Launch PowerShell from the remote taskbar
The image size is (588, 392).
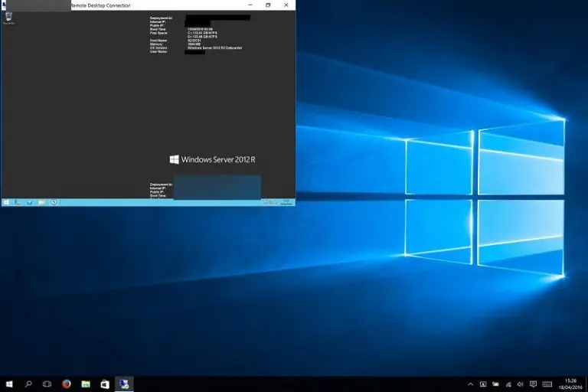coord(30,203)
